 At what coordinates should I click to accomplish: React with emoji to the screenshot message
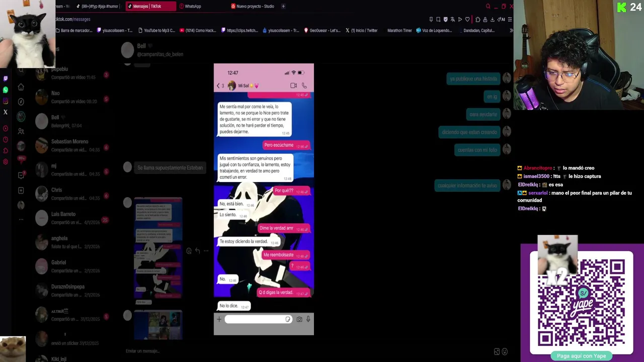pyautogui.click(x=189, y=251)
